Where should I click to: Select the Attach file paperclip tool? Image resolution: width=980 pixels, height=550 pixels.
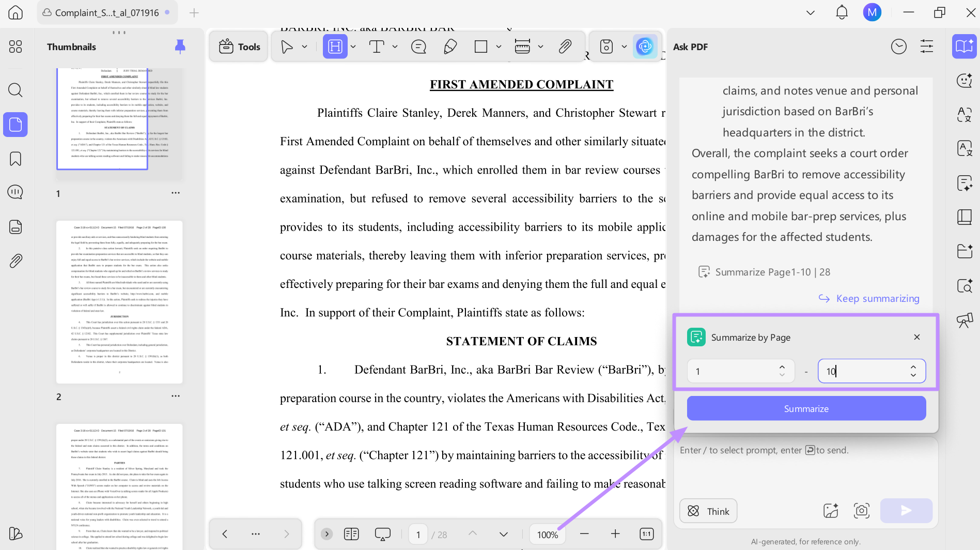(565, 47)
